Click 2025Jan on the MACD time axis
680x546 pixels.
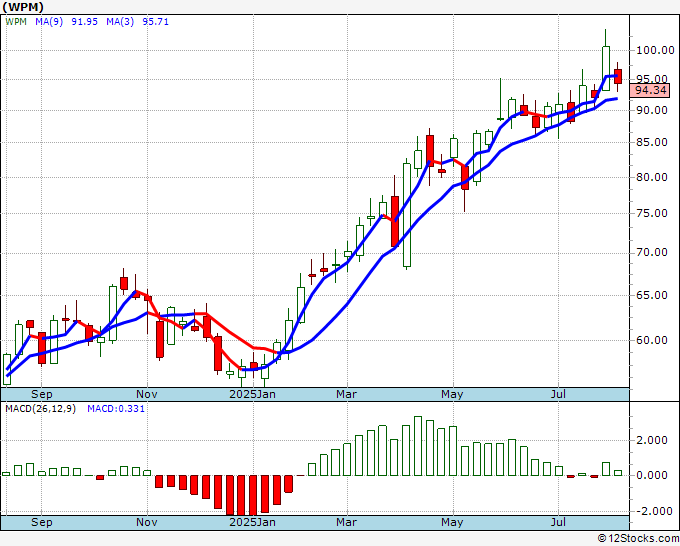252,522
